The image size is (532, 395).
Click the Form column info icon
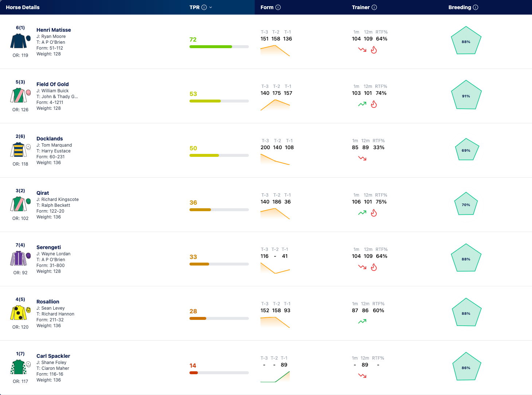(278, 7)
